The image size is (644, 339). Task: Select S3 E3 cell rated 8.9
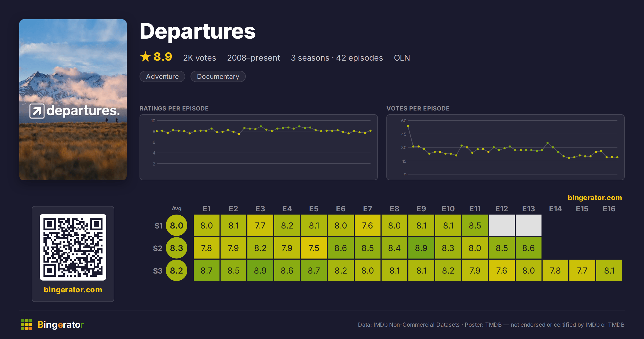[260, 270]
